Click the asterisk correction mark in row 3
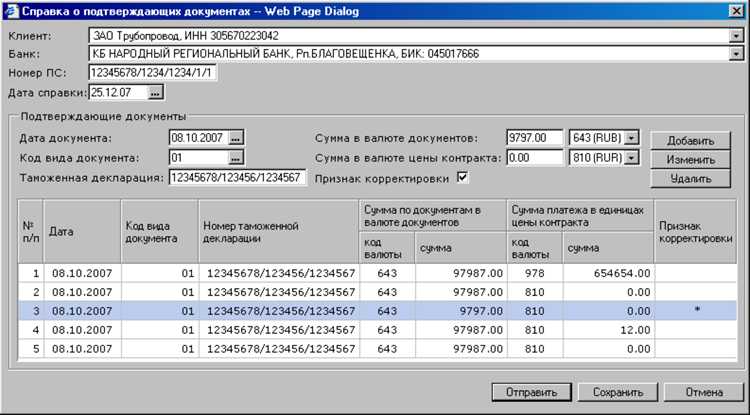Image resolution: width=750 pixels, height=415 pixels. pos(697,311)
